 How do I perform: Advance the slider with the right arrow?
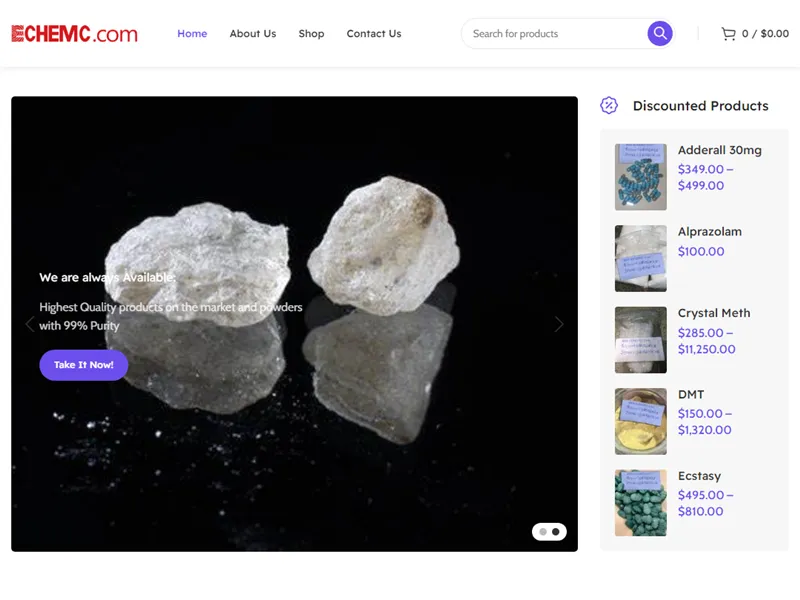pos(559,324)
